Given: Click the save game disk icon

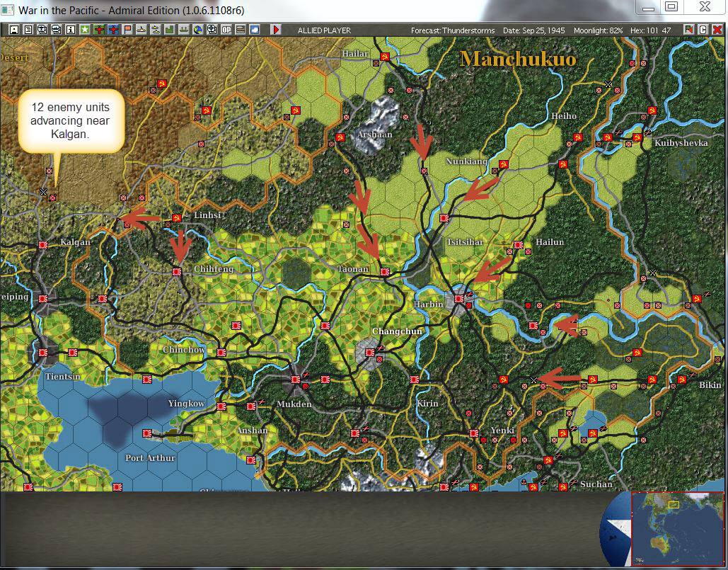Looking at the screenshot, I should (x=14, y=30).
